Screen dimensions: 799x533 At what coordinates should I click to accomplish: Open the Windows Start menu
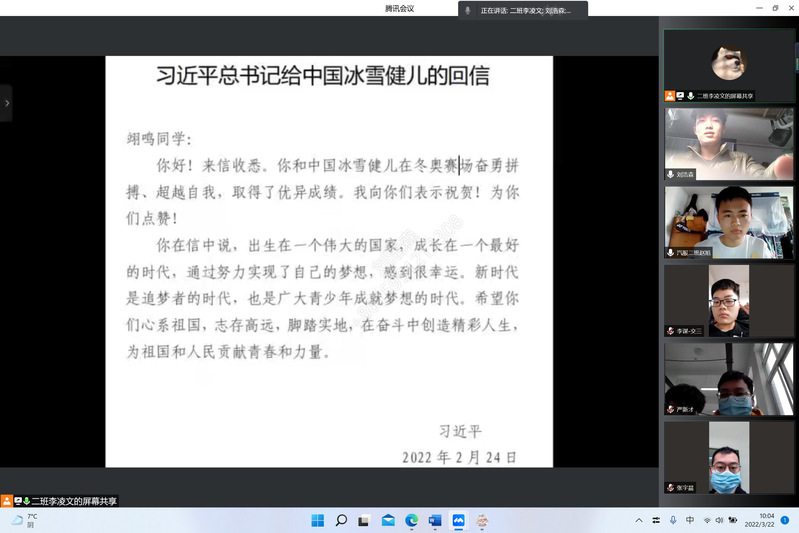pyautogui.click(x=317, y=521)
